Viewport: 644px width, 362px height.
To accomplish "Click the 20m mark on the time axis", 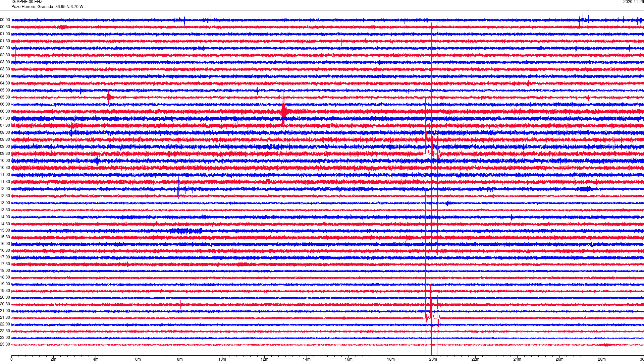I will (x=433, y=359).
